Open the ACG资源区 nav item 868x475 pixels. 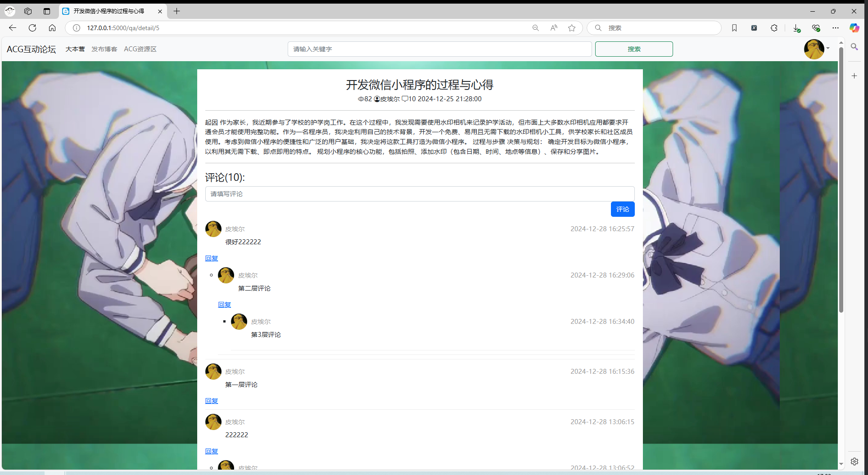(140, 49)
